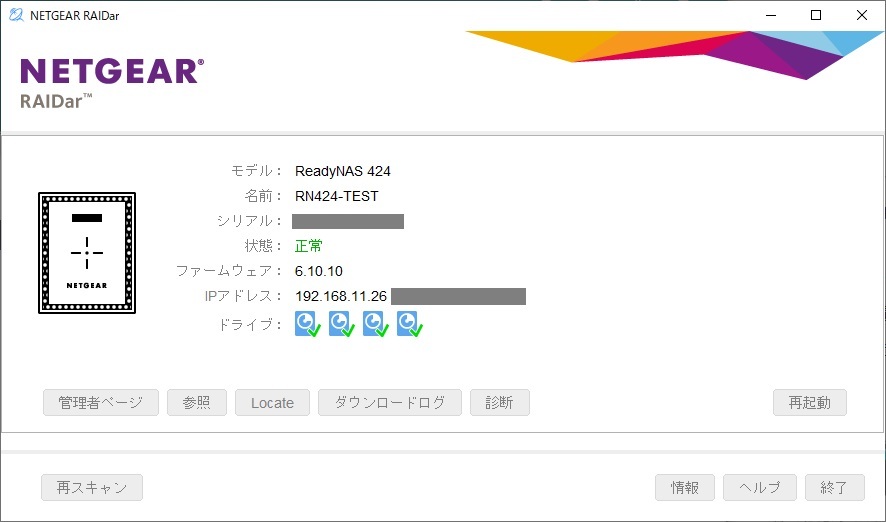
Task: Click the third drive status icon
Action: 376,324
